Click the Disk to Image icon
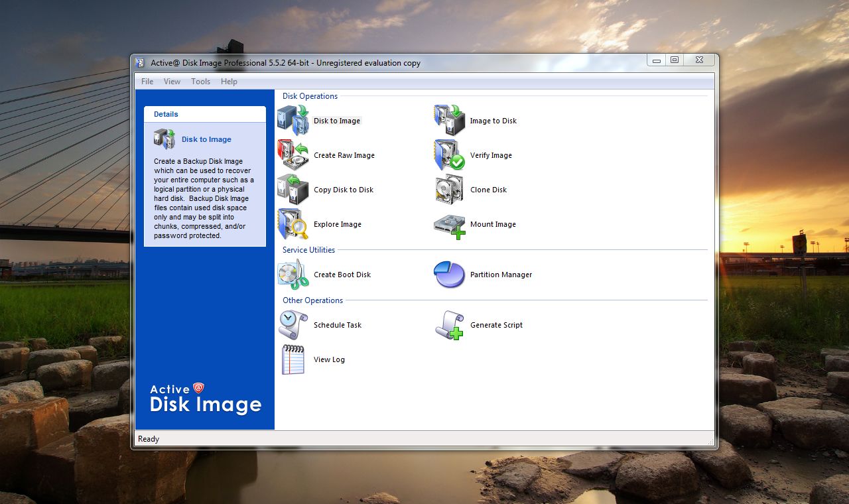Viewport: 849px width, 504px height. [x=293, y=121]
